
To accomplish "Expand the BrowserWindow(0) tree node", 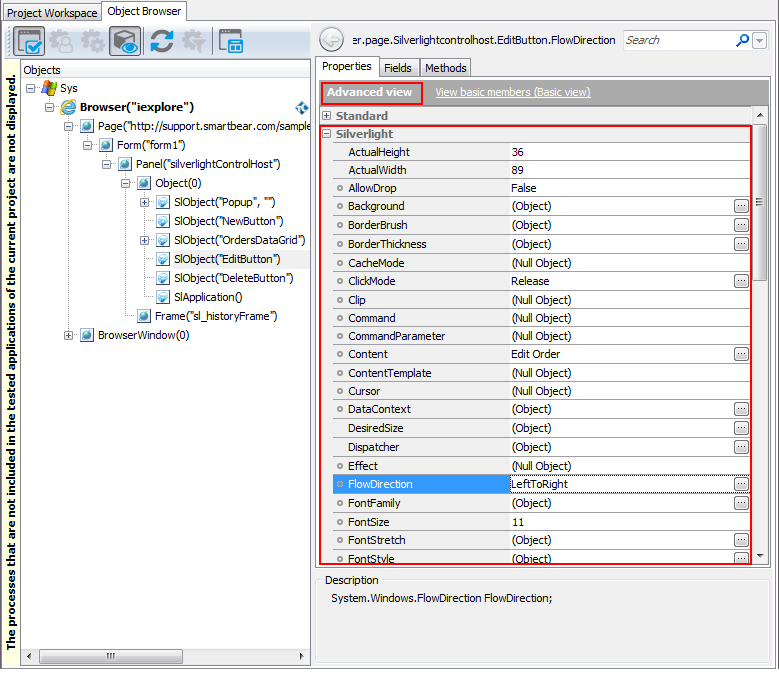I will coord(68,335).
